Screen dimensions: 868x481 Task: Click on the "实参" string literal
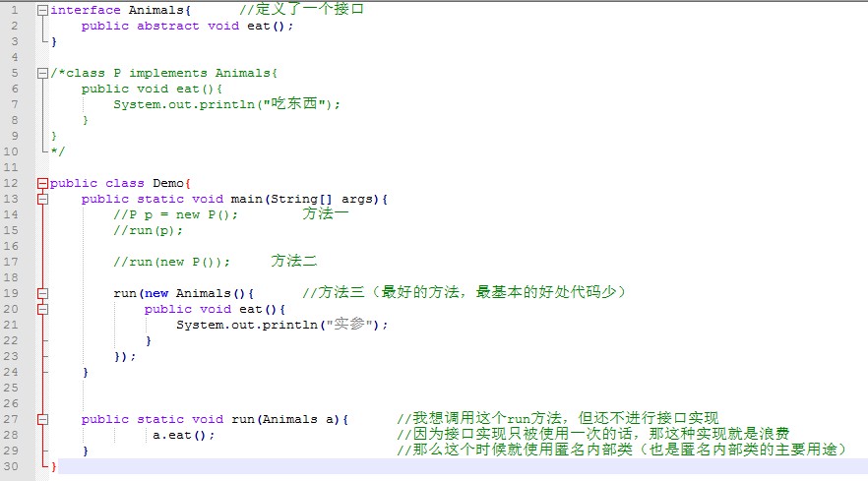point(349,324)
